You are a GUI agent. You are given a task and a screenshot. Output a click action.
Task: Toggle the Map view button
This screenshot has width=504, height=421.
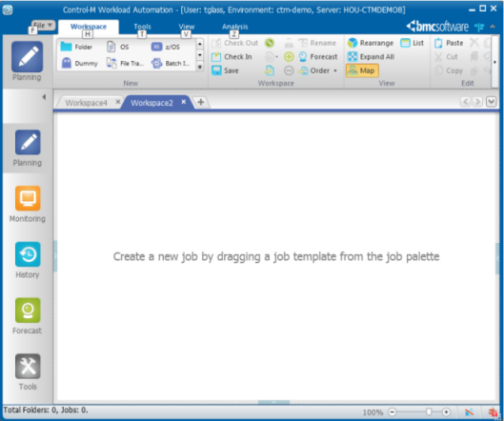(x=362, y=70)
